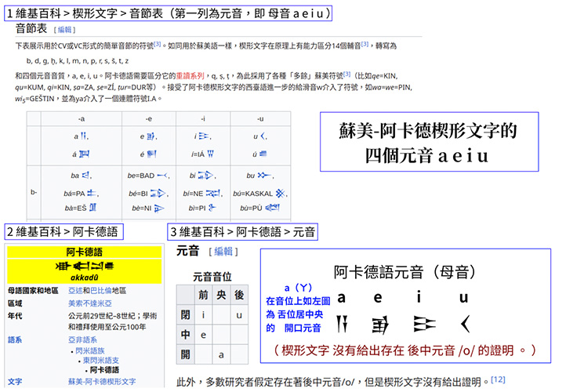This screenshot has width=566, height=392.
Task: Open the 亞述 link in the infobox
Action: click(75, 291)
